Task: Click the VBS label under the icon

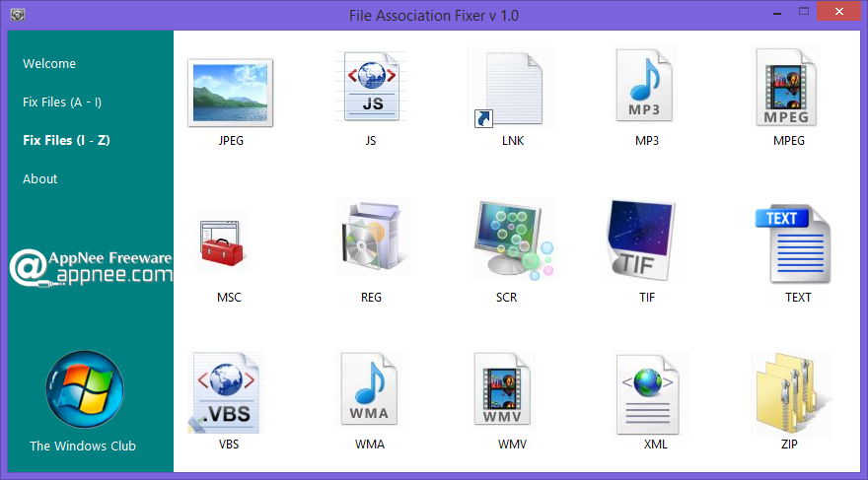Action: [x=229, y=445]
